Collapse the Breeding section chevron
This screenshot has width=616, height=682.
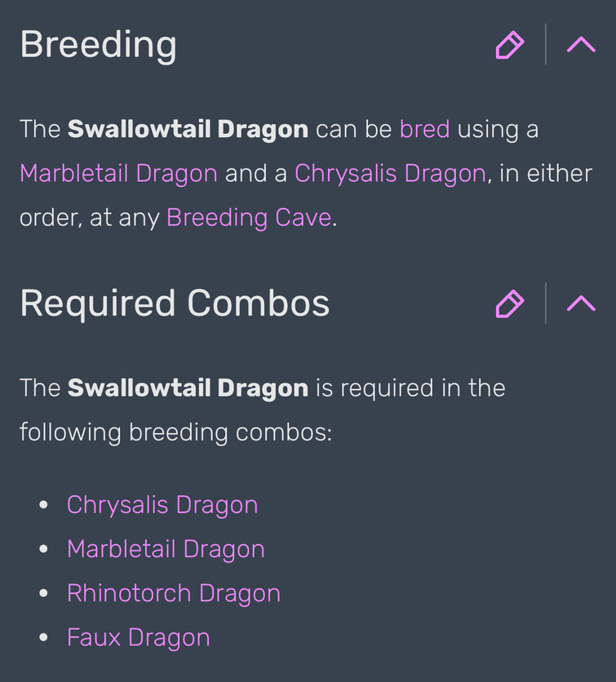(581, 44)
